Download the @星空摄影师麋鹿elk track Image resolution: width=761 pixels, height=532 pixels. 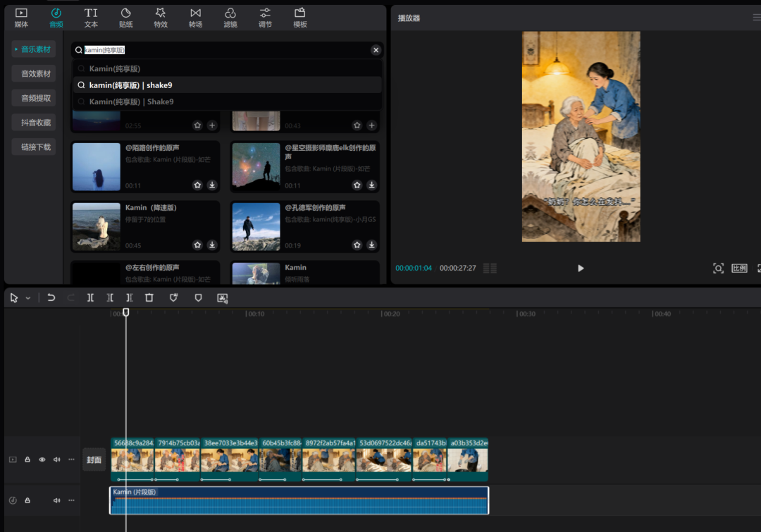[372, 185]
